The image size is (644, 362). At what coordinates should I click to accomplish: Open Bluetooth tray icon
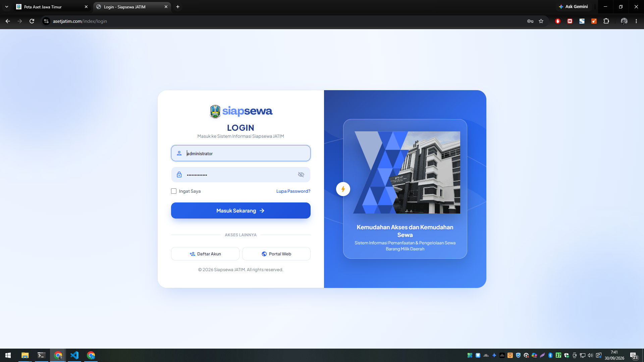(550, 355)
